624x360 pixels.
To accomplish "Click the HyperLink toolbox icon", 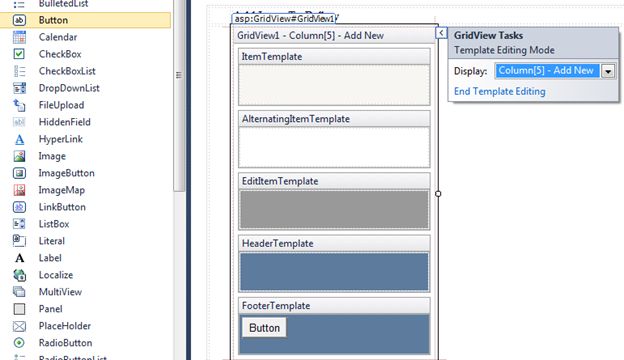I will point(19,139).
